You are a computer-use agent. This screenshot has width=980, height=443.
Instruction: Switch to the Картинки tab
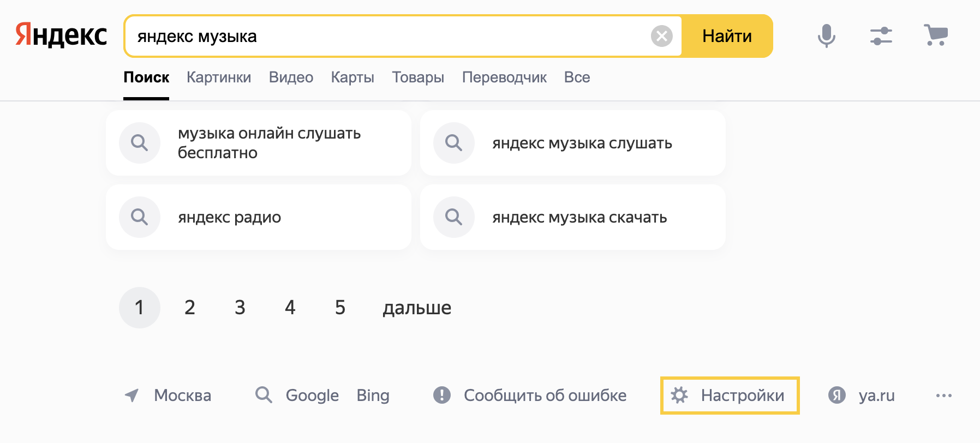coord(219,77)
